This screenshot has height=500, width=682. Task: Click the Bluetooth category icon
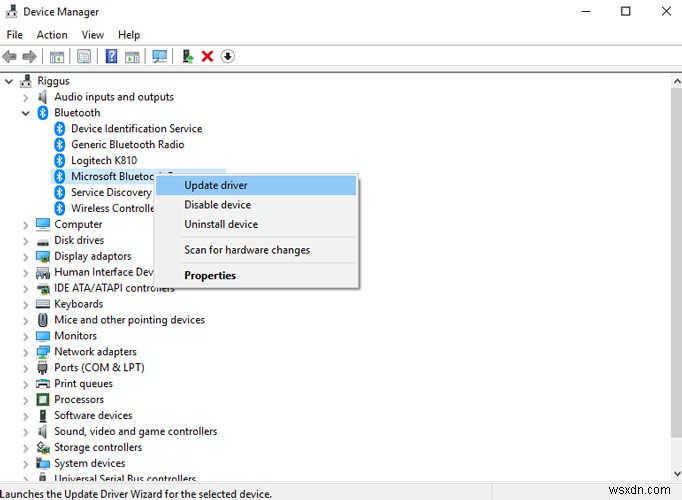[x=43, y=113]
